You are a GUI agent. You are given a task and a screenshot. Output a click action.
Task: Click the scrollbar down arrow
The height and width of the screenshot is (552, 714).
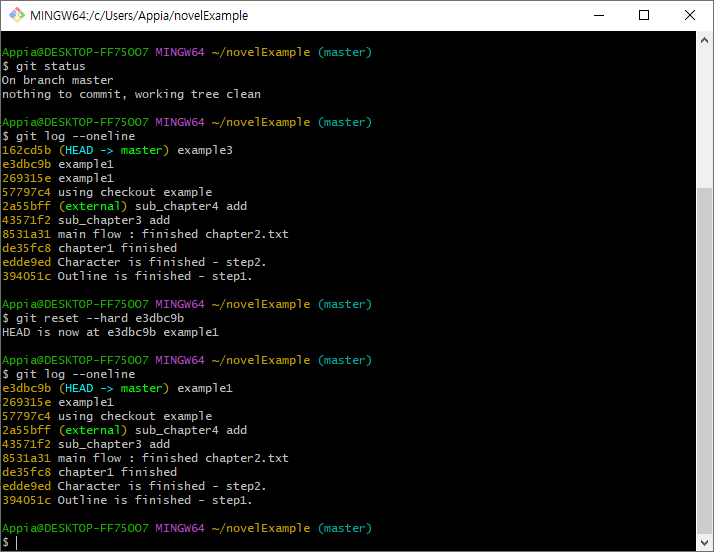pyautogui.click(x=704, y=542)
